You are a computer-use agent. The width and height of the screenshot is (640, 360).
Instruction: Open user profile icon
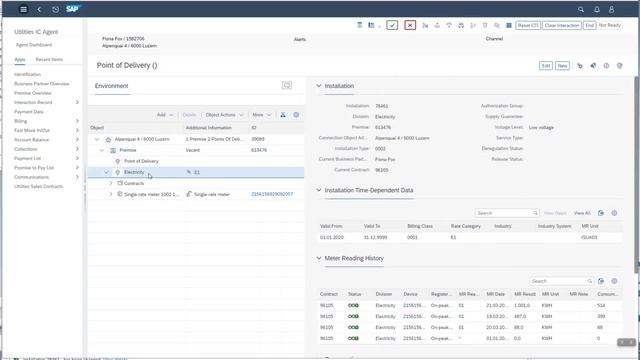(x=611, y=9)
